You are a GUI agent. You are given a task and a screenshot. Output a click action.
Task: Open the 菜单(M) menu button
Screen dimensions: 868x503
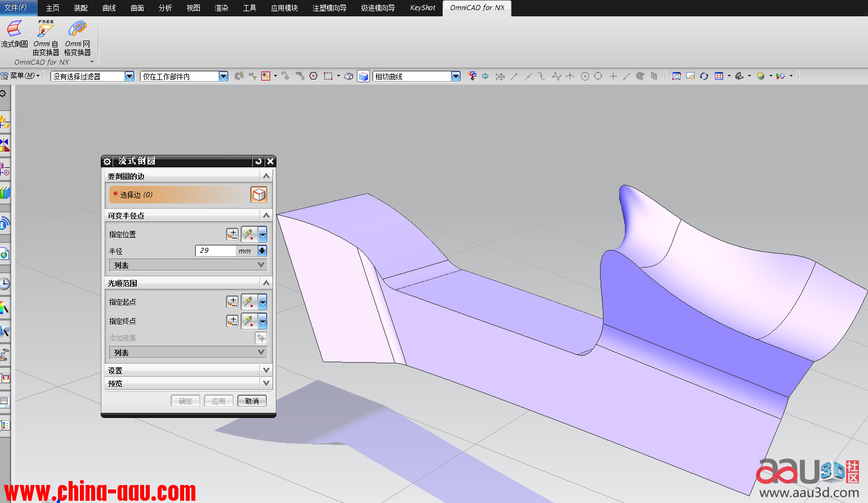coord(23,75)
